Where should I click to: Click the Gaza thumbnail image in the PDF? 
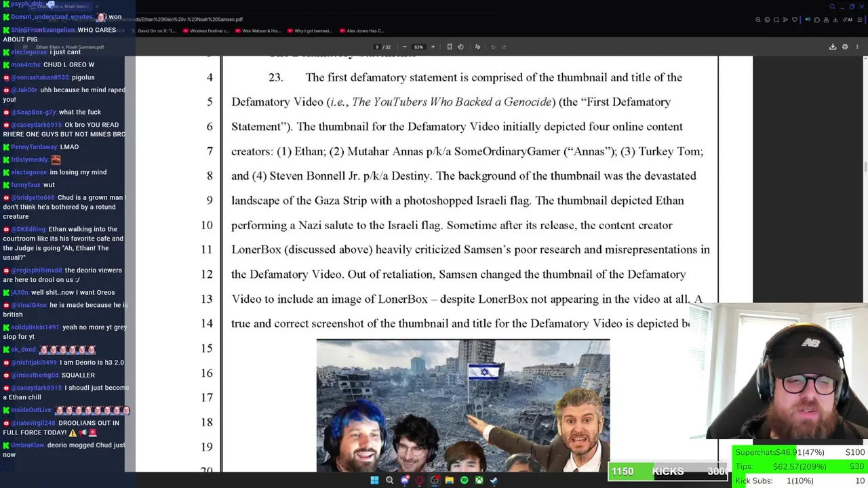(463, 405)
